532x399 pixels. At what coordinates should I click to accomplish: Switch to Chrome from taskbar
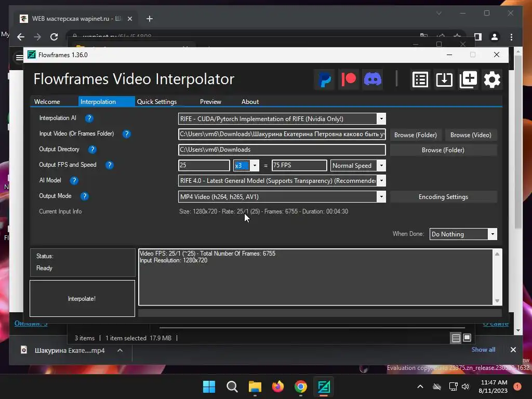pyautogui.click(x=301, y=387)
